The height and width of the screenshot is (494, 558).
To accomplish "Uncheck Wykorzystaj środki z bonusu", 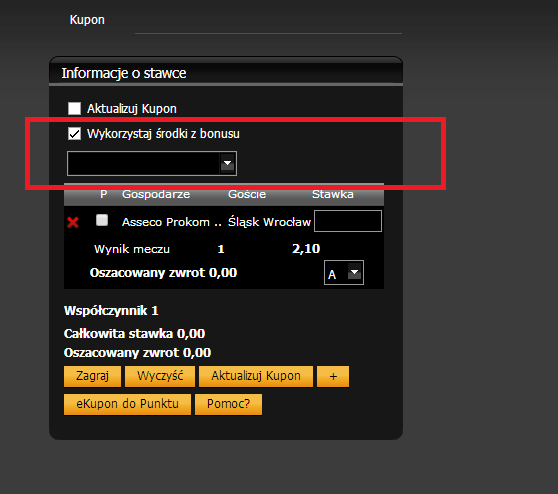I will pyautogui.click(x=74, y=134).
